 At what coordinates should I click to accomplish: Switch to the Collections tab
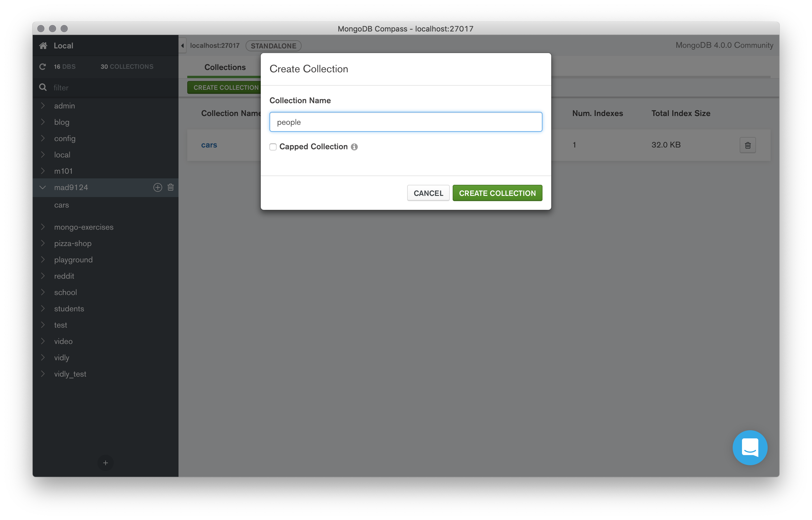(x=225, y=67)
